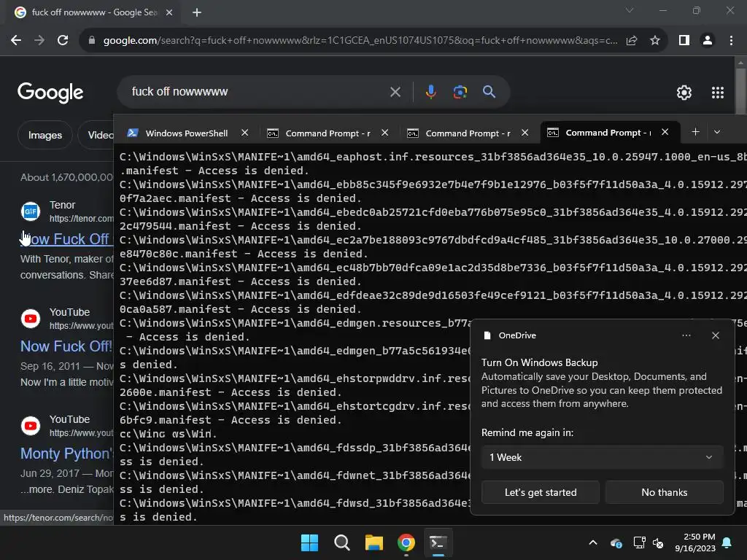Close the first Command Prompt tab
Viewport: 747px width, 560px height.
pyautogui.click(x=385, y=133)
